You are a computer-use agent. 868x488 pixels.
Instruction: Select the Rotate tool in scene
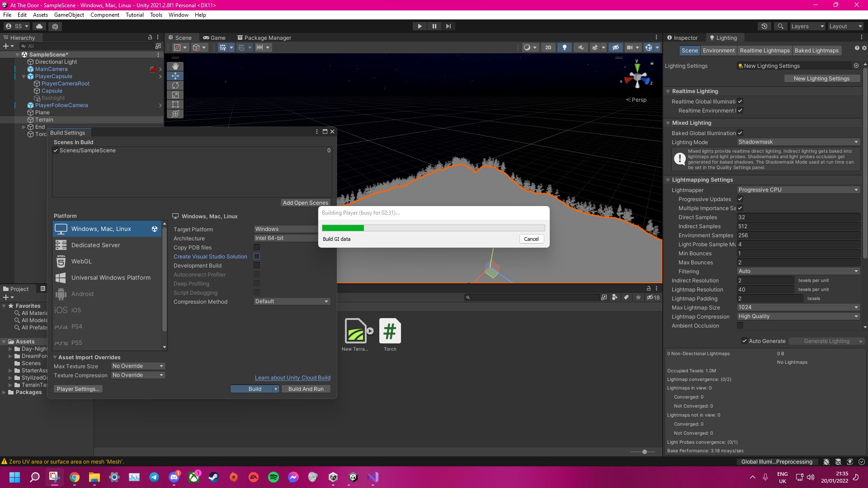(x=175, y=85)
